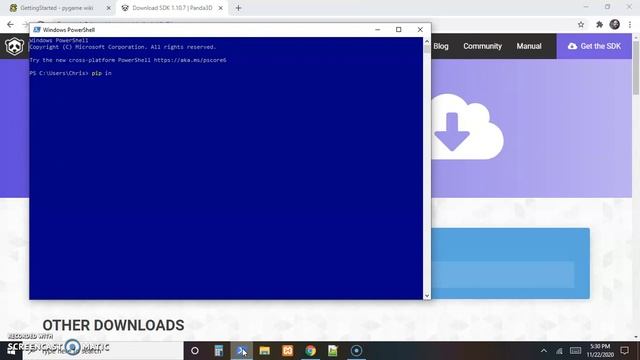
Task: Click the Chrome page vertical scrollbar thumb
Action: [x=636, y=67]
